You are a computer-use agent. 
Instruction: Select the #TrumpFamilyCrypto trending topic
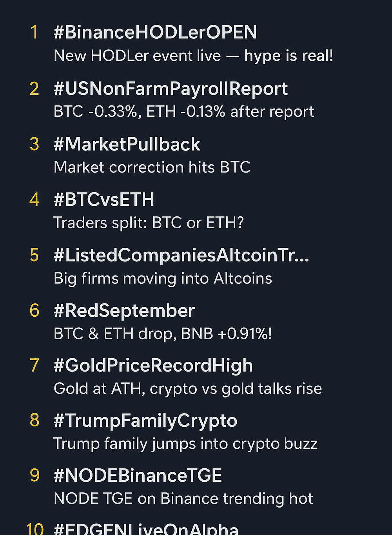pos(145,421)
